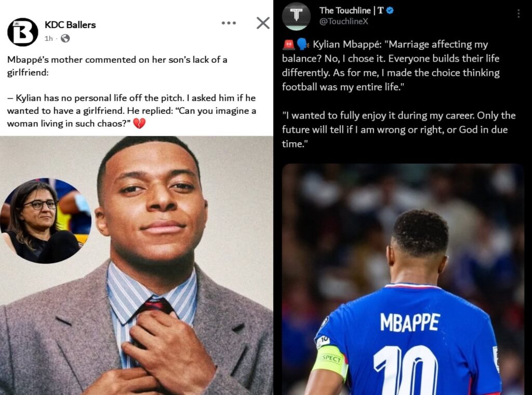Open the Mbappé number 10 jersey photo
The image size is (532, 395).
tap(403, 279)
